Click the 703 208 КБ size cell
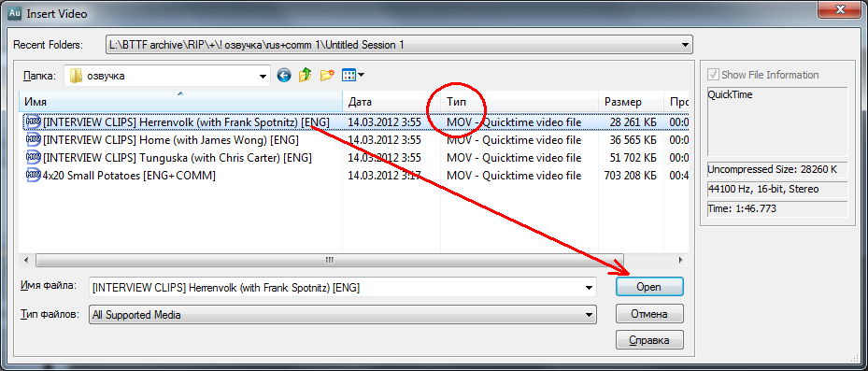Viewport: 868px width, 371px height. [630, 176]
